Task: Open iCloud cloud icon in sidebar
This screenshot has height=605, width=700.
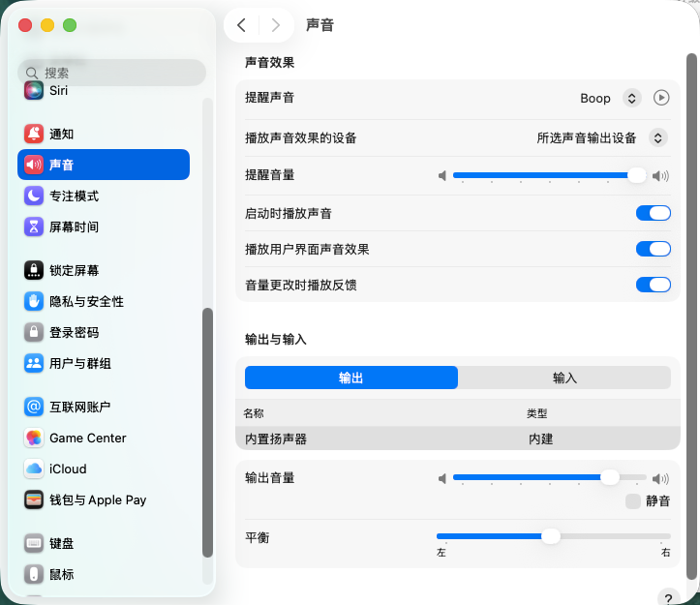Action: click(34, 469)
